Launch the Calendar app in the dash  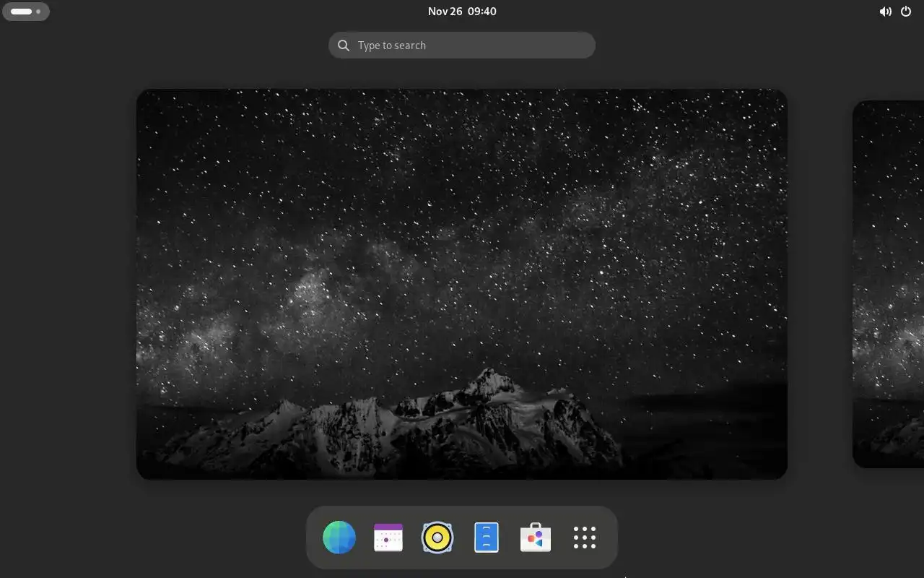(388, 538)
